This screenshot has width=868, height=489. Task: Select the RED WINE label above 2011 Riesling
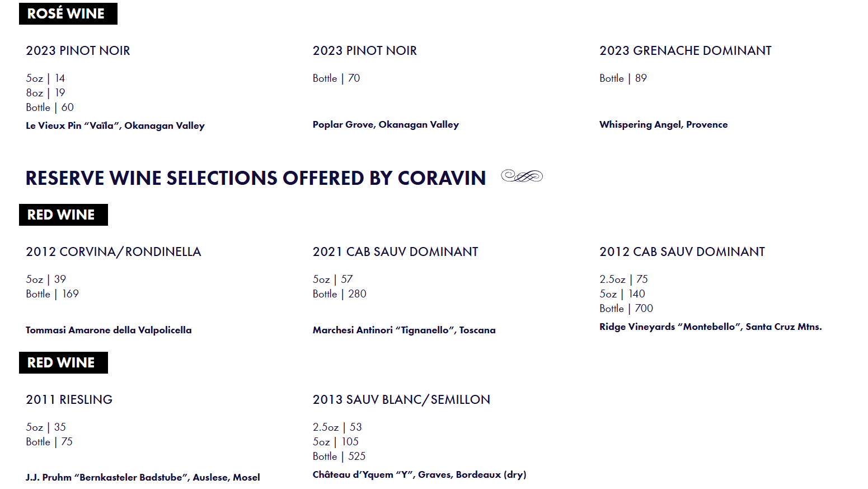pyautogui.click(x=63, y=363)
